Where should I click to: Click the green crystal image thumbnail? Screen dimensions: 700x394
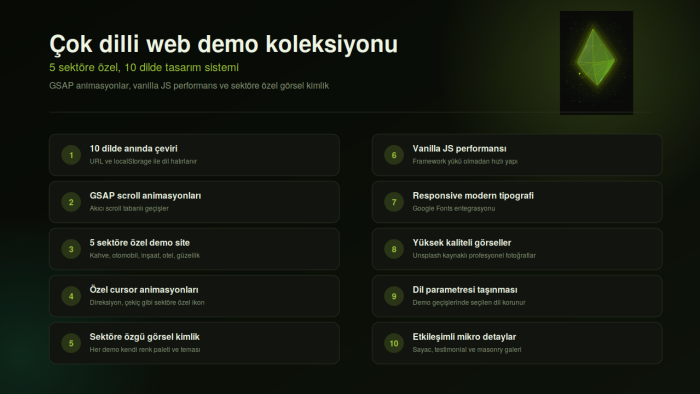596,63
